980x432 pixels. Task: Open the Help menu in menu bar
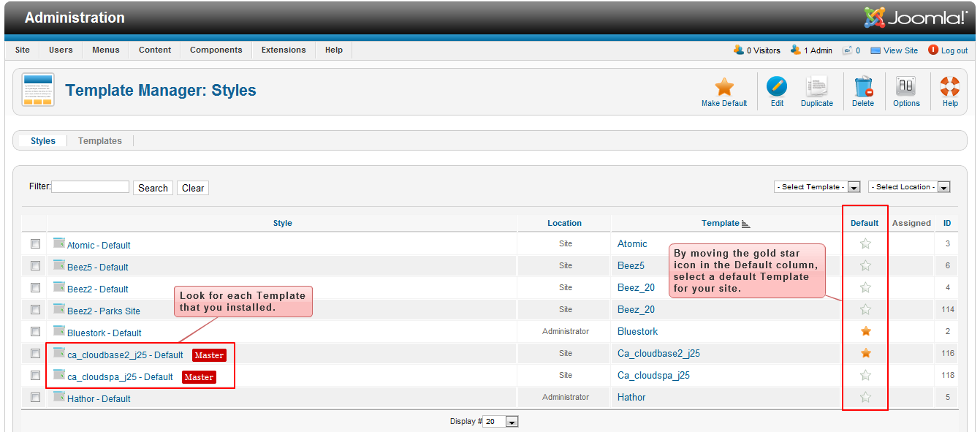pyautogui.click(x=334, y=50)
